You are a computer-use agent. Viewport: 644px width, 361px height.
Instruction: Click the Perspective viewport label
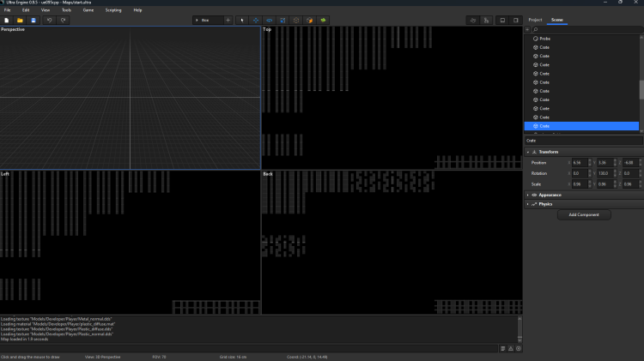(x=13, y=29)
